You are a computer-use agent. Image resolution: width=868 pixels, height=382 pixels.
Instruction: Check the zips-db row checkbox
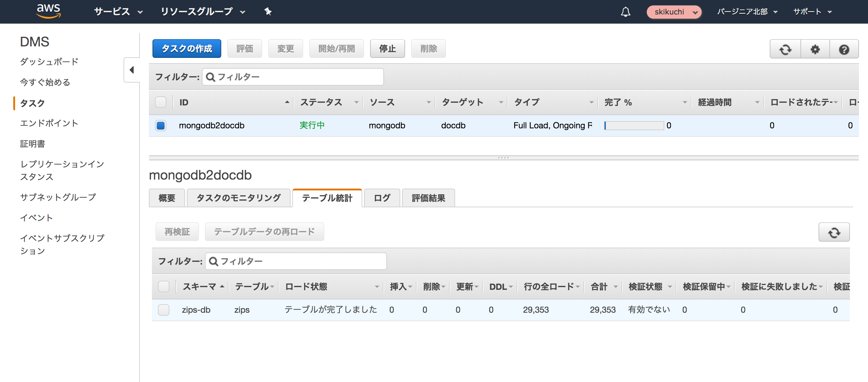pos(164,310)
